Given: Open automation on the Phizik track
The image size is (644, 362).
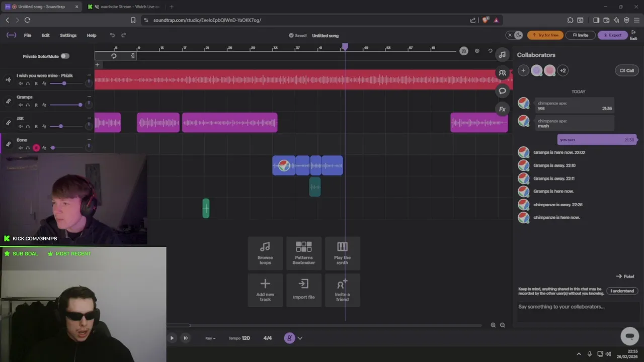Looking at the screenshot, I should [x=44, y=83].
